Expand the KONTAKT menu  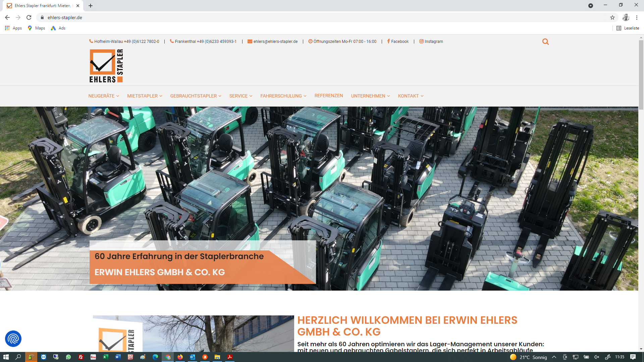point(411,96)
